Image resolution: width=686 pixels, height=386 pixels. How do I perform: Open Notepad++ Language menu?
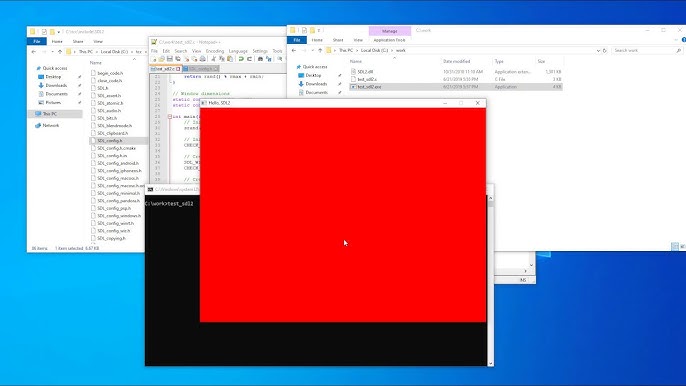pos(238,51)
